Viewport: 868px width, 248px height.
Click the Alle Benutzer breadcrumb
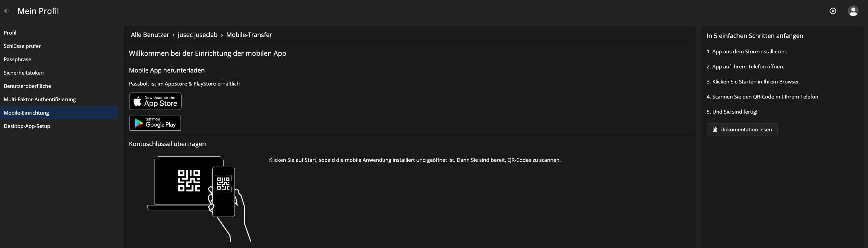(150, 35)
